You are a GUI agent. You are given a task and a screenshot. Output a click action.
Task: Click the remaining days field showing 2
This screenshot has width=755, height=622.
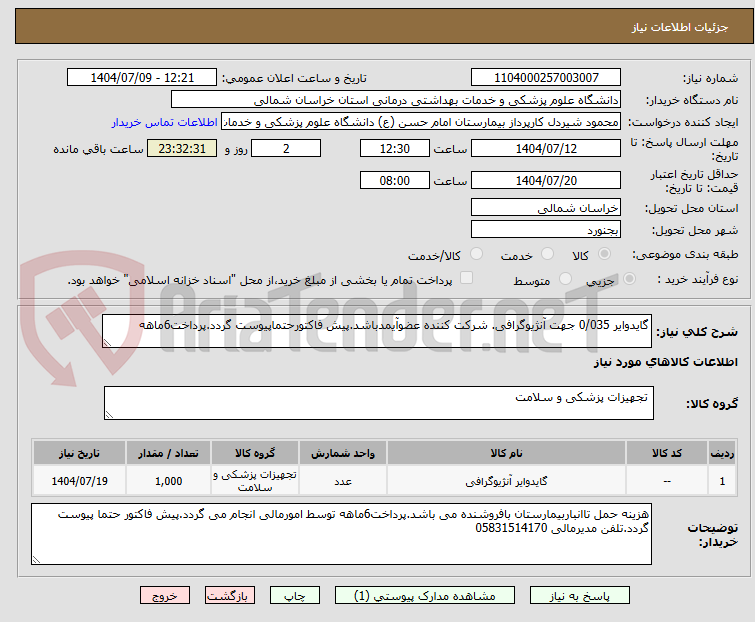(286, 148)
